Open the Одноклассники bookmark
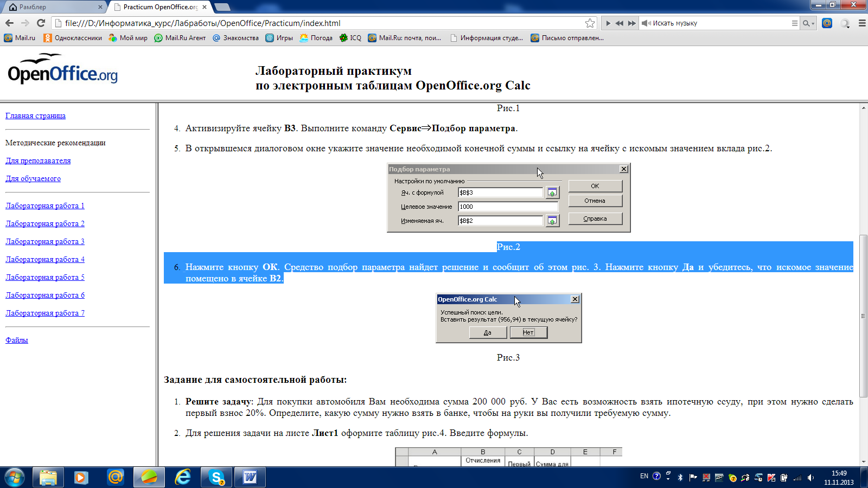The width and height of the screenshot is (868, 488). (72, 38)
